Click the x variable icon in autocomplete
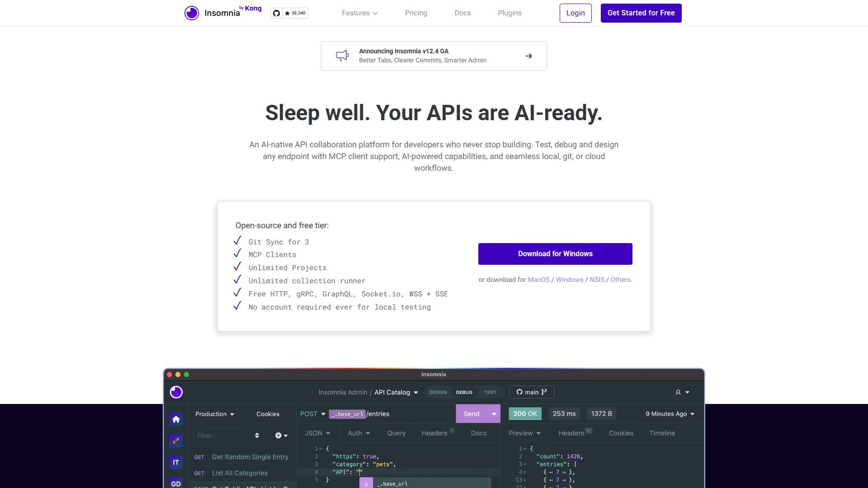The width and height of the screenshot is (868, 488). 366,483
